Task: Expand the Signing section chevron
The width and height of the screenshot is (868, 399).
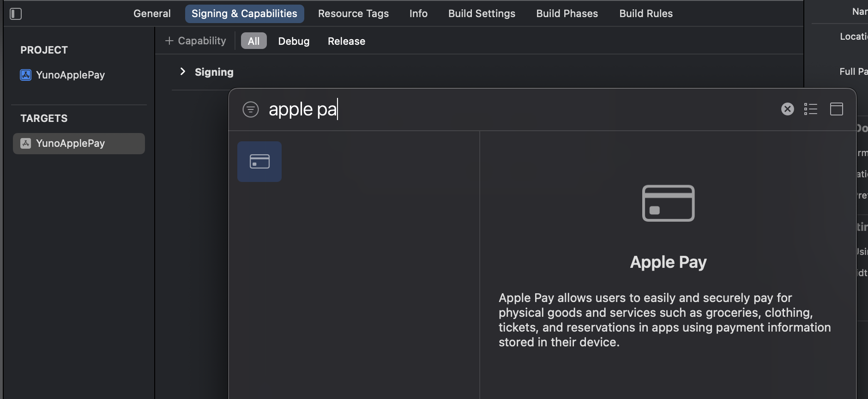Action: click(x=183, y=71)
